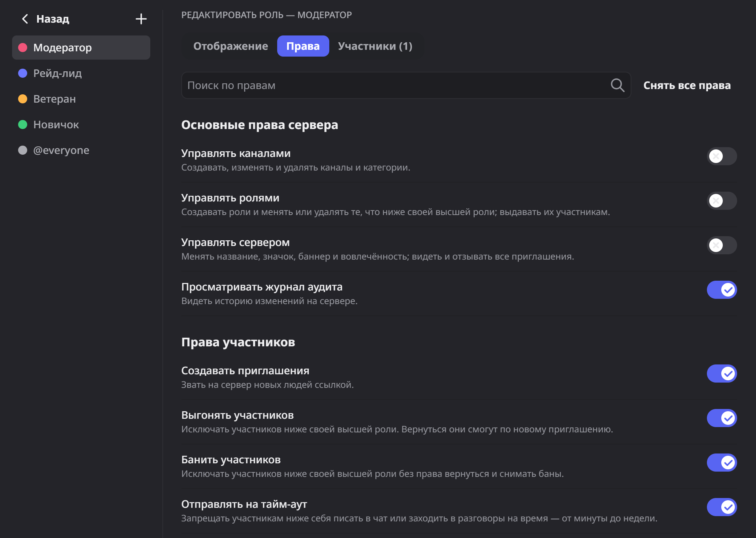Enable the Управлять ролями toggle
Screen dimensions: 756x538
coord(722,201)
